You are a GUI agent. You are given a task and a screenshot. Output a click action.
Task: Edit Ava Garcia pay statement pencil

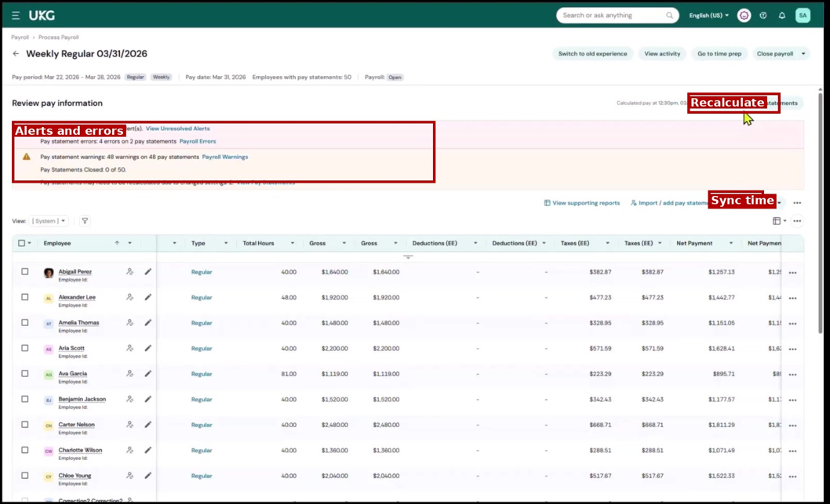(148, 373)
